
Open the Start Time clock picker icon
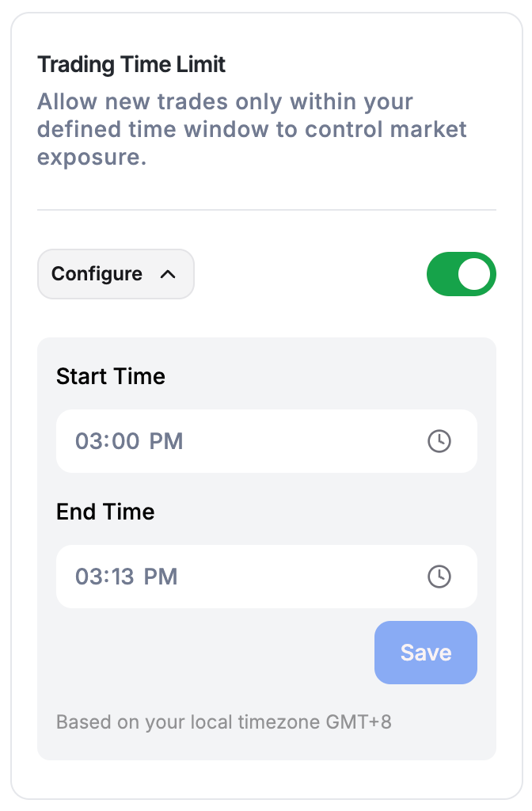(x=439, y=441)
